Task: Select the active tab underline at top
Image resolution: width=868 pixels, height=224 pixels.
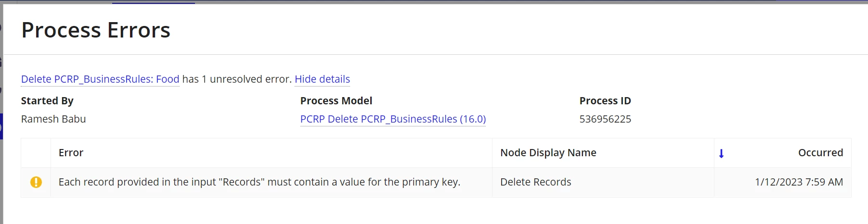Action: (x=154, y=3)
